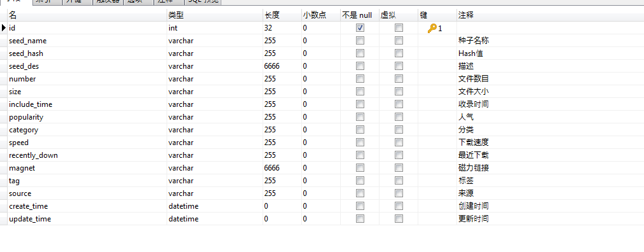Click the comment 文件大小
644x252 pixels.
point(473,92)
